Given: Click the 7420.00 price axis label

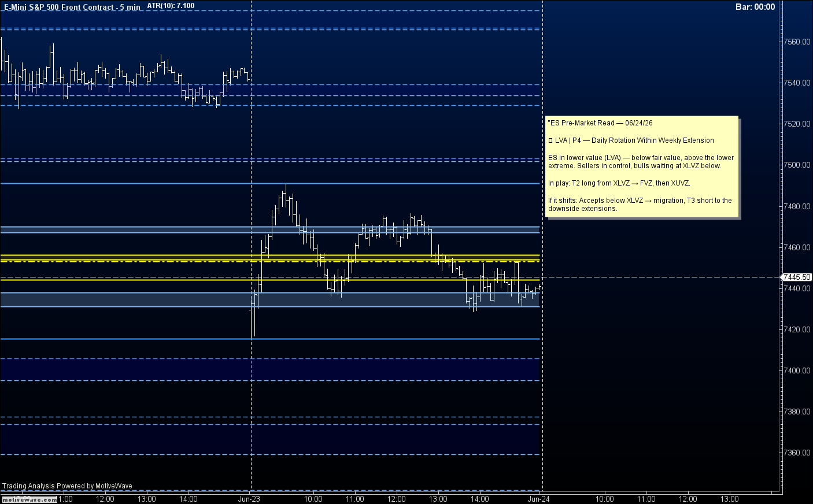Looking at the screenshot, I should 797,329.
